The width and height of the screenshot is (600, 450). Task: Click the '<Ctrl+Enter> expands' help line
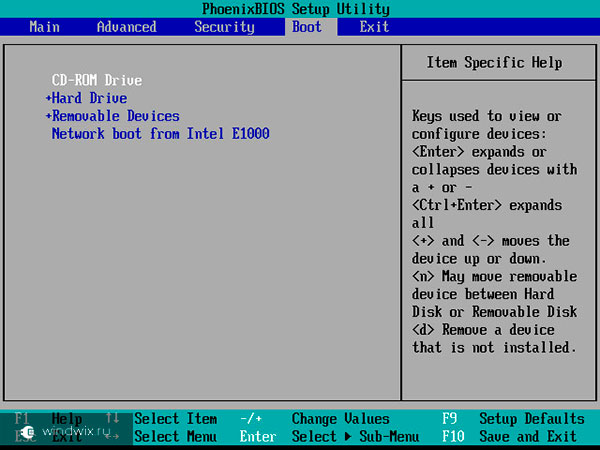click(x=487, y=205)
